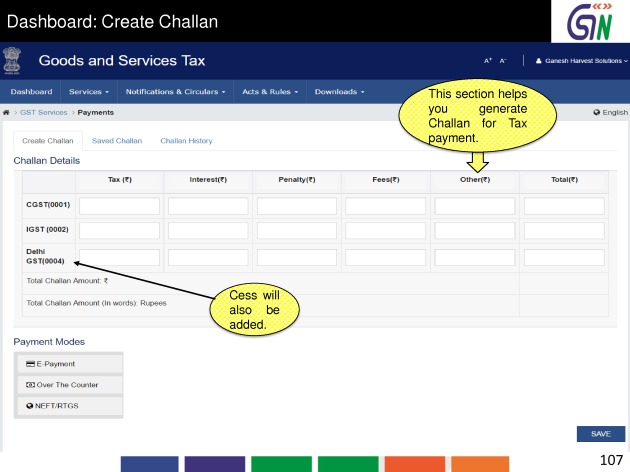
Task: Click the globe language icon
Action: point(597,112)
